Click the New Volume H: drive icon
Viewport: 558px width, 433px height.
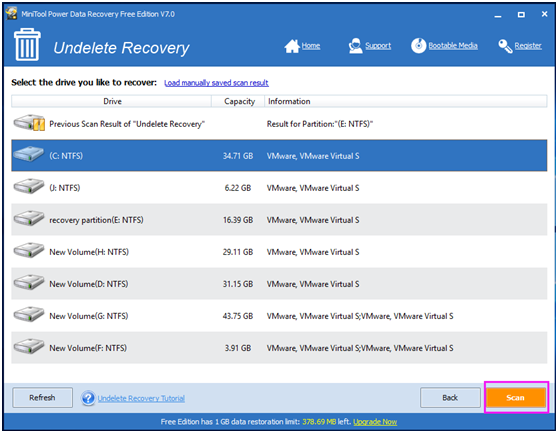28,250
